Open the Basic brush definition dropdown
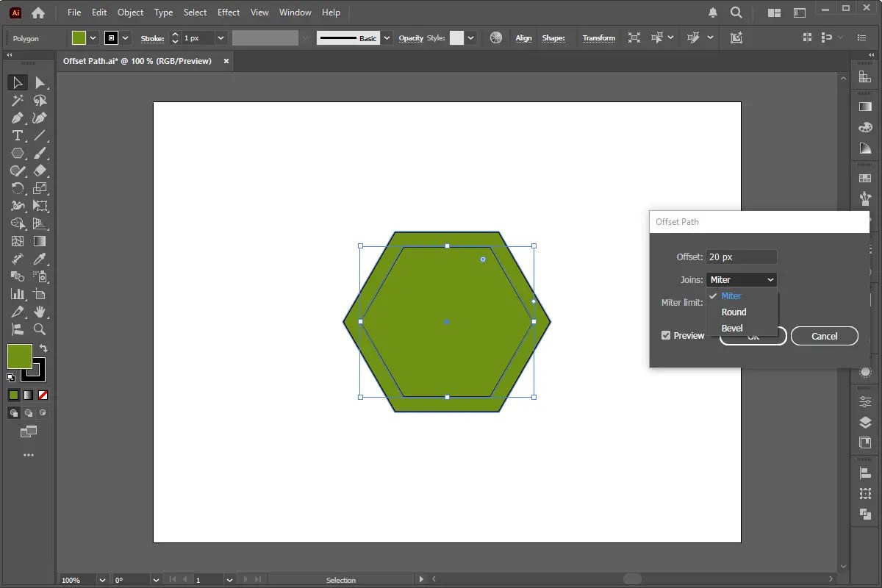 387,38
